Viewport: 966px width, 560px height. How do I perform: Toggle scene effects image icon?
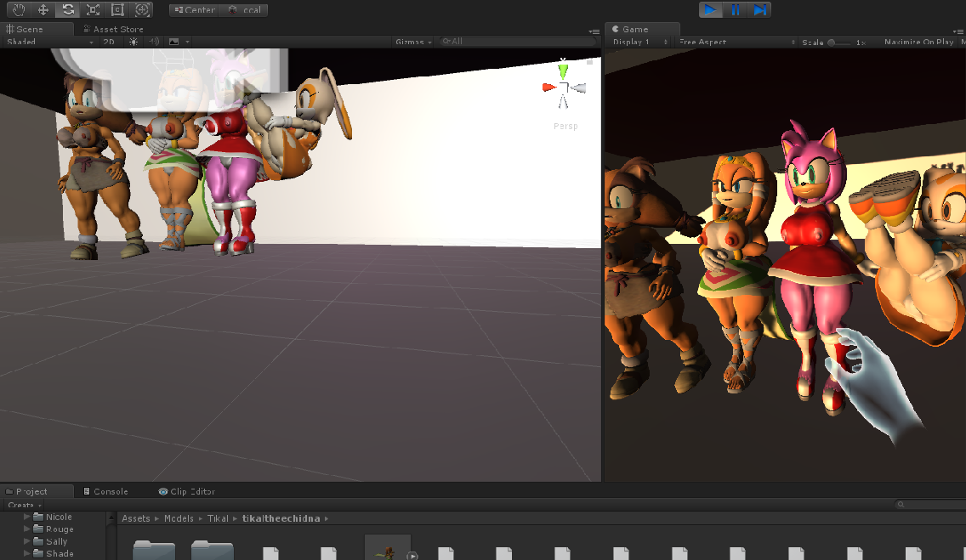(x=173, y=42)
